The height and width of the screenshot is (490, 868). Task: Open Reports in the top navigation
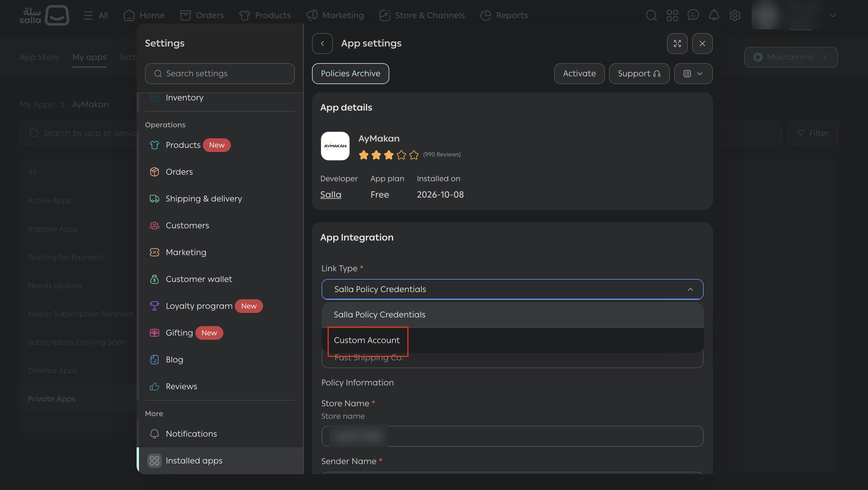[x=504, y=15]
